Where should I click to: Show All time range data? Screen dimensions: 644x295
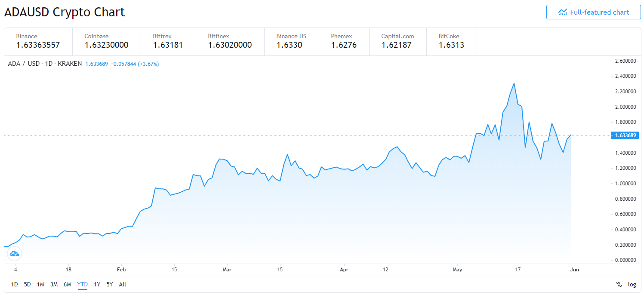[x=123, y=284]
